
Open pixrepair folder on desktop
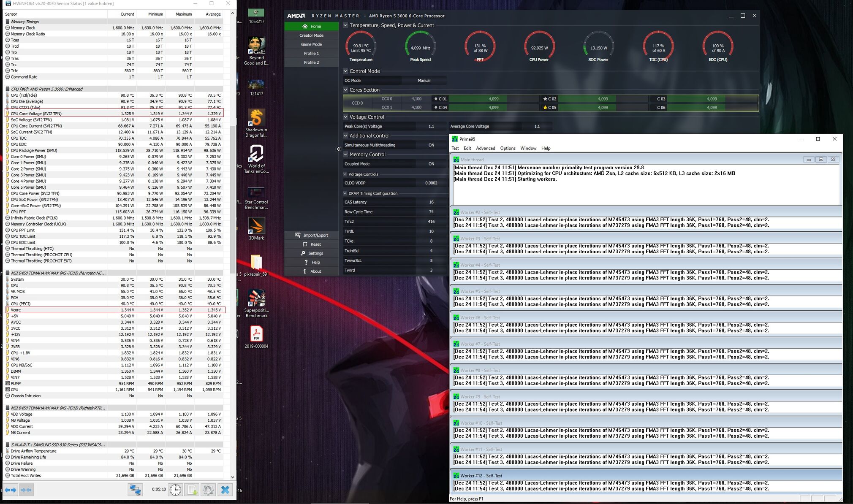(x=256, y=265)
